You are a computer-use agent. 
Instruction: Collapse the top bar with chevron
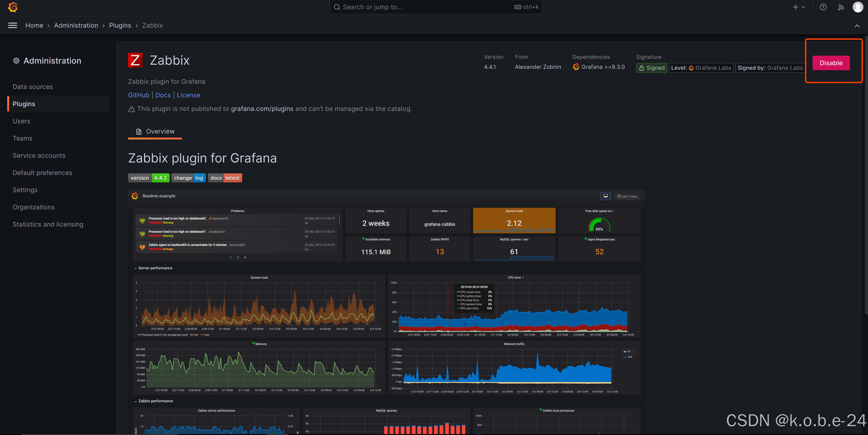coord(857,26)
